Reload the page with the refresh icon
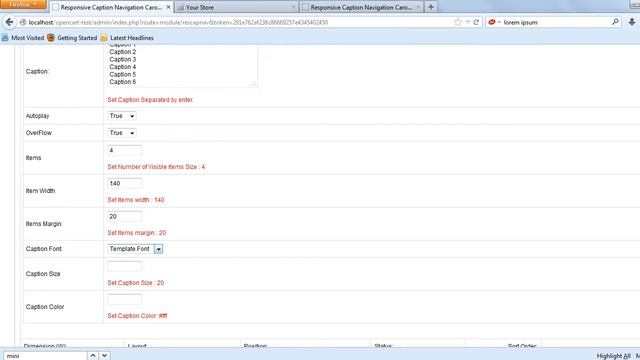Viewport: 640px width, 360px height. click(x=476, y=22)
